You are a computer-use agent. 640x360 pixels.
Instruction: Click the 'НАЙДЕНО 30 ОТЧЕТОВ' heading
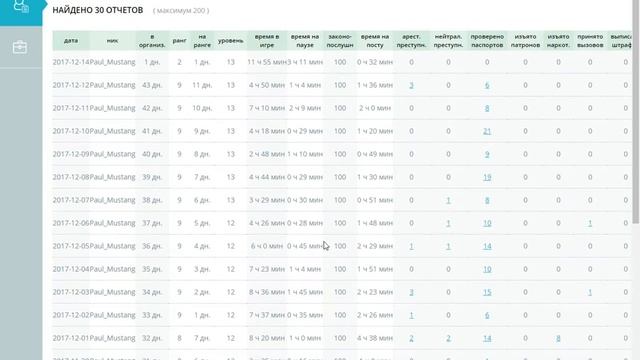[x=98, y=10]
